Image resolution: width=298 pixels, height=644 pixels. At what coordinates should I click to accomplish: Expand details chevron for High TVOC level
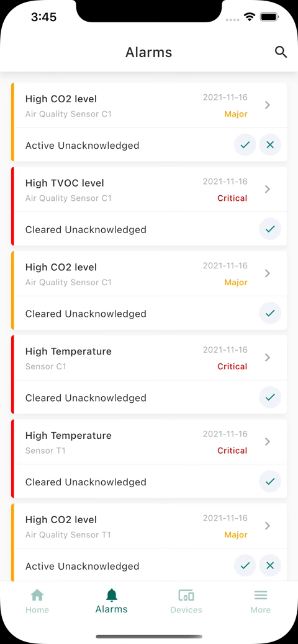point(268,189)
